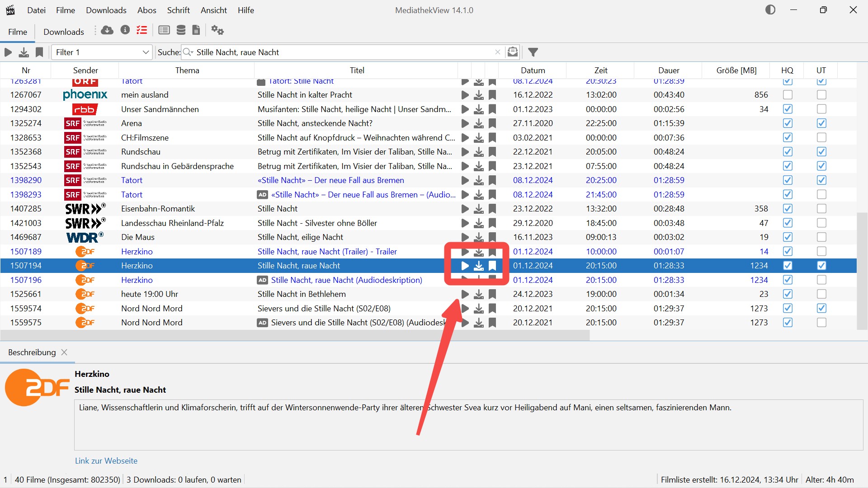Viewport: 868px width, 488px height.
Task: Toggle UT checkbox for Arena row
Action: [821, 123]
